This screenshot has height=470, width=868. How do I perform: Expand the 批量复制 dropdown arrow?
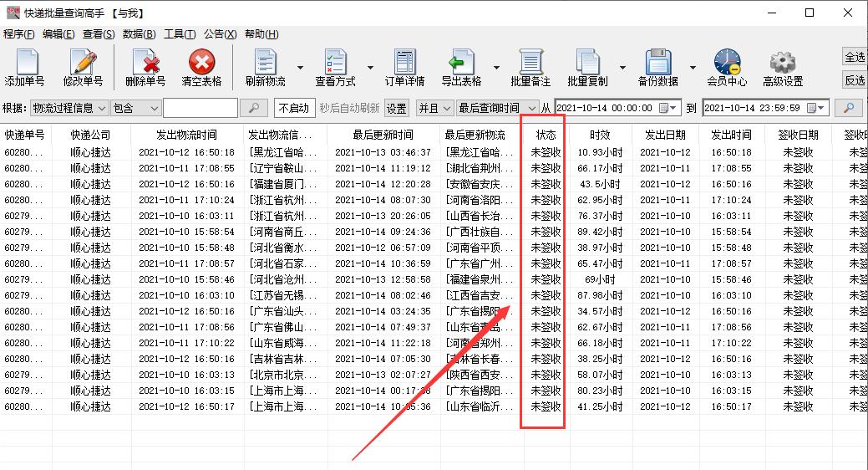pyautogui.click(x=622, y=68)
